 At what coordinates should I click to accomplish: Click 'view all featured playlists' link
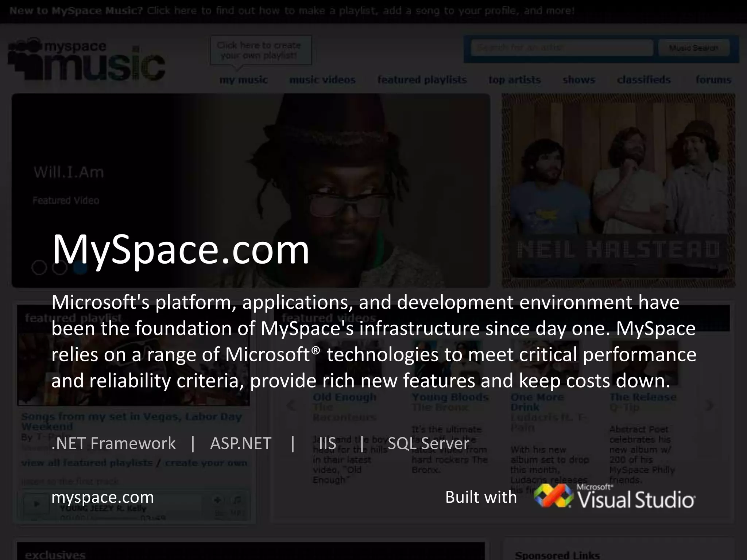pyautogui.click(x=87, y=463)
